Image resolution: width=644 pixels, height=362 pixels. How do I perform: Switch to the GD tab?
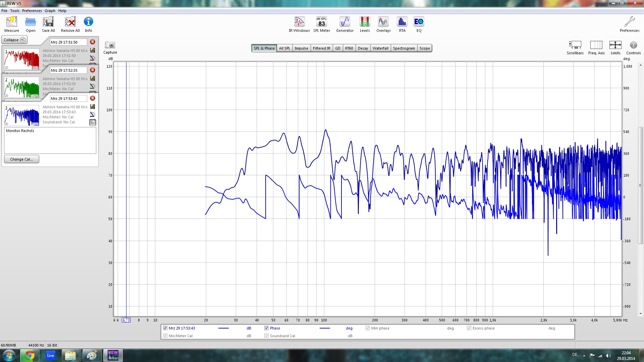338,48
